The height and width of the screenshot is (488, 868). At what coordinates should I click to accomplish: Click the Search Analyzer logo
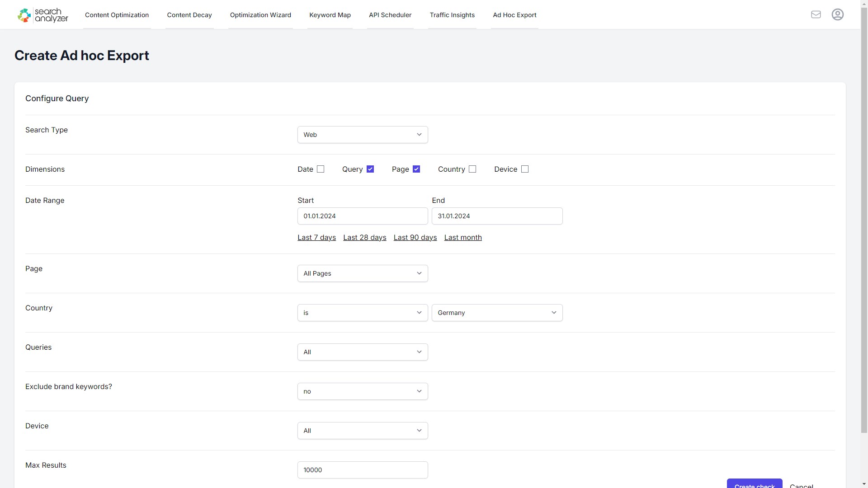[42, 15]
